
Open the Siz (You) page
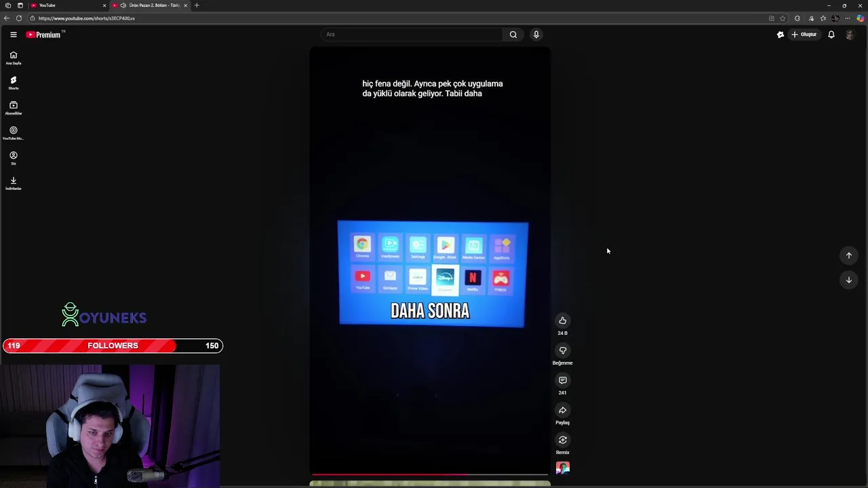click(x=13, y=159)
